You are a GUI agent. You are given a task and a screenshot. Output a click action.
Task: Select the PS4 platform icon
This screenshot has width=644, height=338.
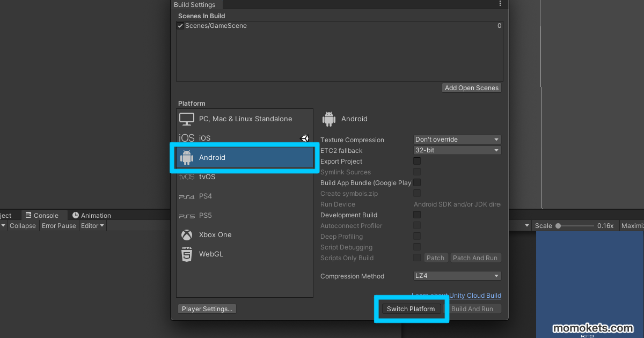[x=186, y=196]
